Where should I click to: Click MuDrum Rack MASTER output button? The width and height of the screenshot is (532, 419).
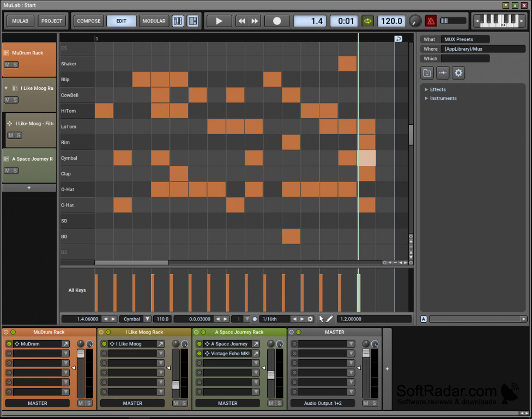point(37,403)
